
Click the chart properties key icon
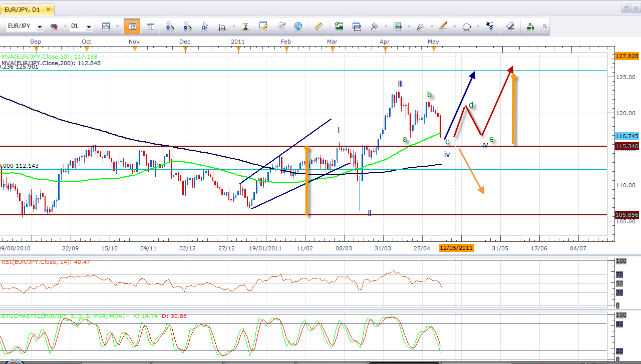coord(263,27)
